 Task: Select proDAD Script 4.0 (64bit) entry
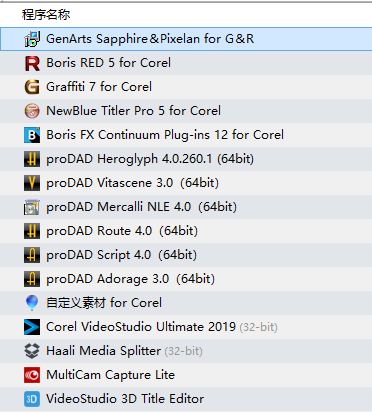click(186, 255)
